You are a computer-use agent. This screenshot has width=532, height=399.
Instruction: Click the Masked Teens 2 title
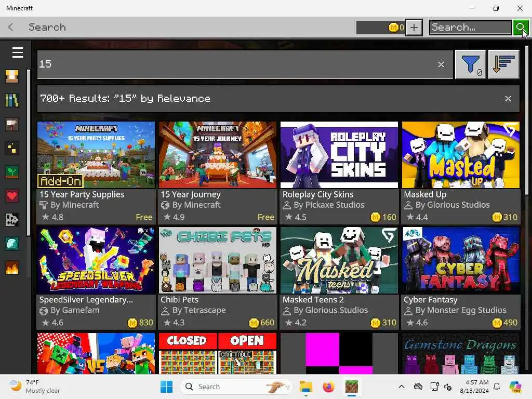[x=313, y=300]
